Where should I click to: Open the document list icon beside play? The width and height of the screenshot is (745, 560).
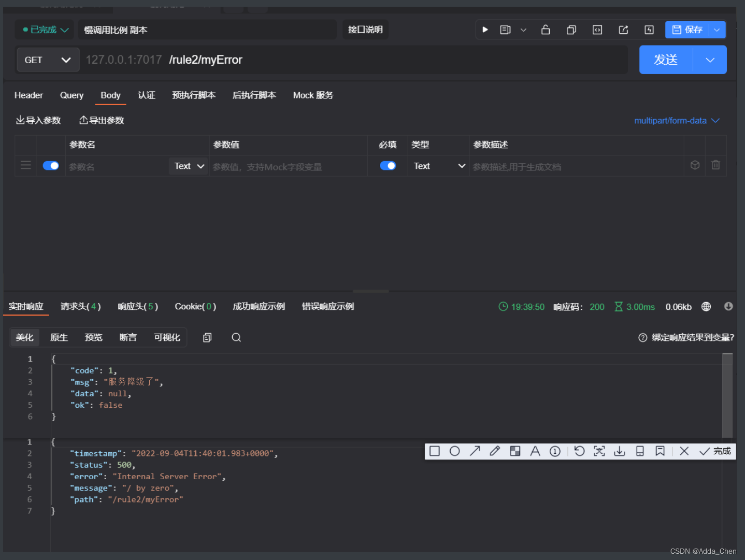(505, 30)
